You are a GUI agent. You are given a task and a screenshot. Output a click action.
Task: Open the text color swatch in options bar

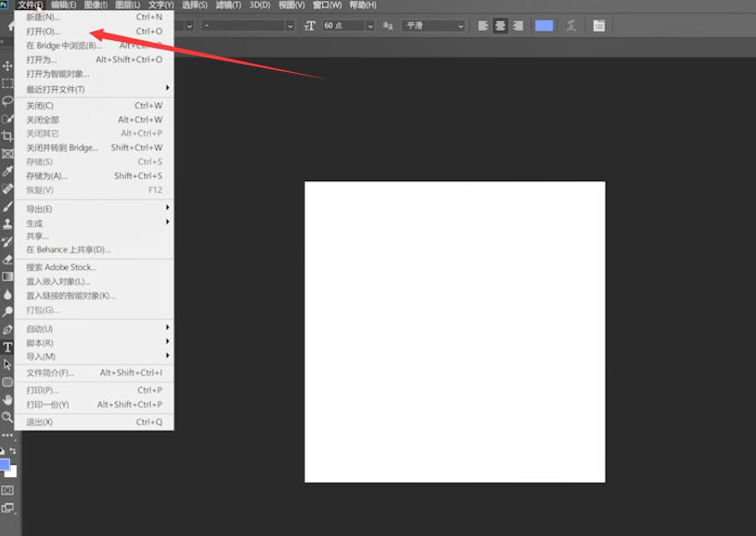coord(544,25)
